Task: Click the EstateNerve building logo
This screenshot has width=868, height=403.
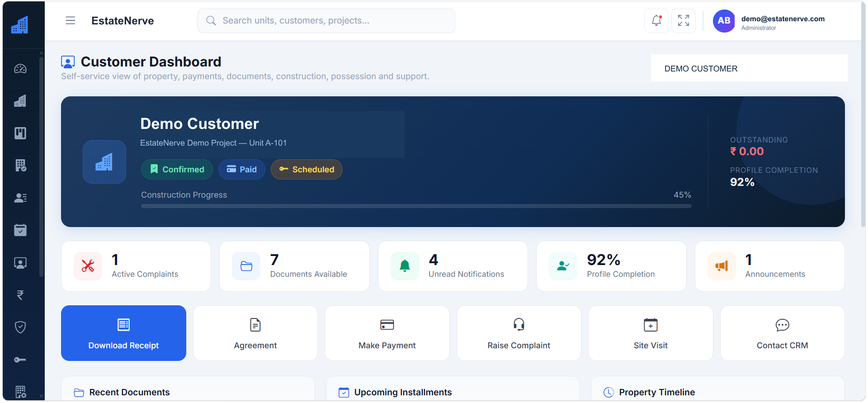Action: [19, 25]
